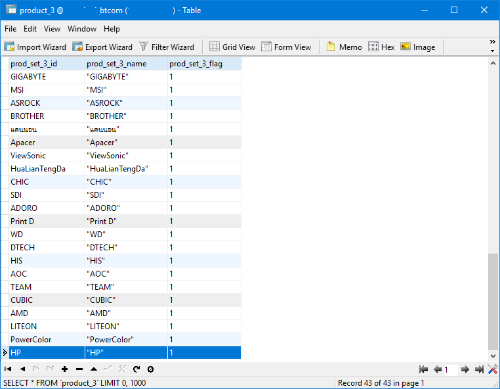Select the "TEAM" name cell
Viewport: 500px width, 389px height.
tap(126, 287)
